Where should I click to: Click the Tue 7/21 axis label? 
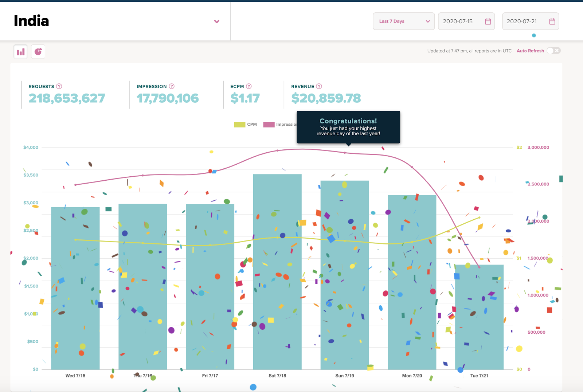click(x=479, y=376)
